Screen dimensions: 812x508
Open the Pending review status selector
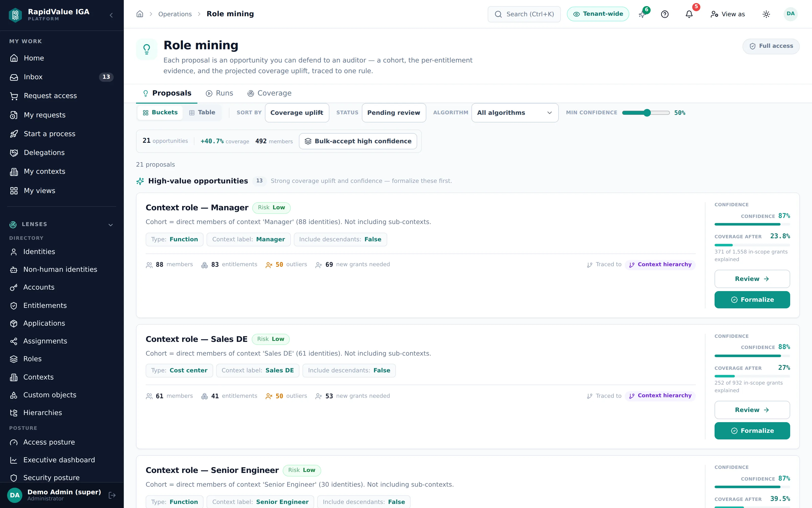coord(394,113)
